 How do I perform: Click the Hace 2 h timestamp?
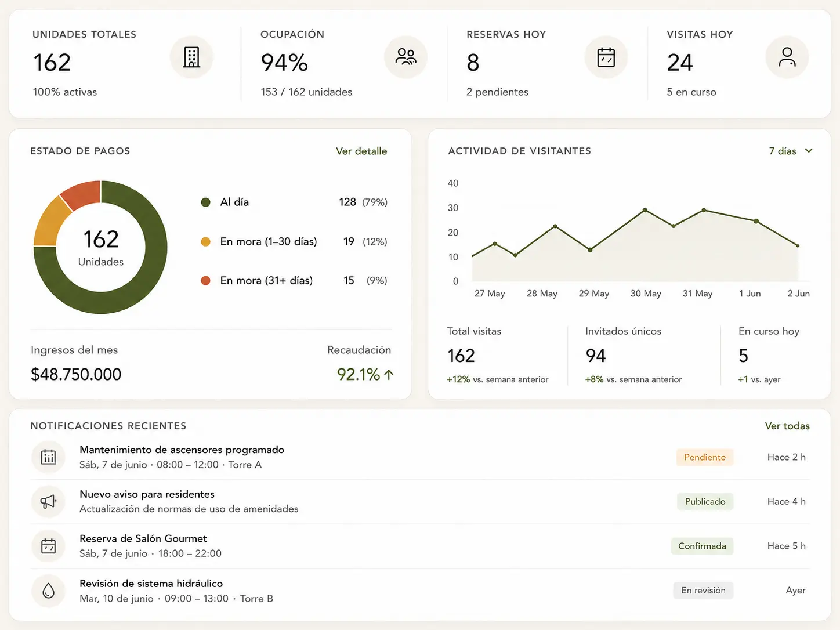pos(787,457)
